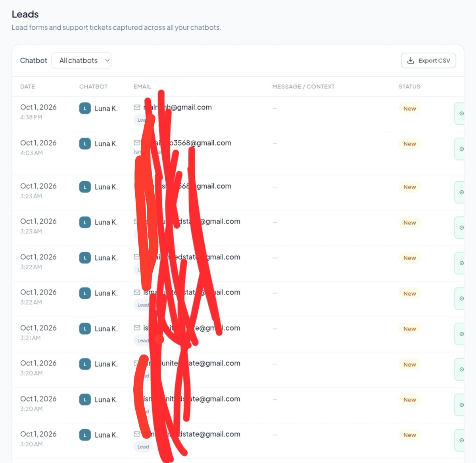Click the Lead tag in the 3:21 AM row
Viewport: 476px width, 463px height.
pos(143,340)
